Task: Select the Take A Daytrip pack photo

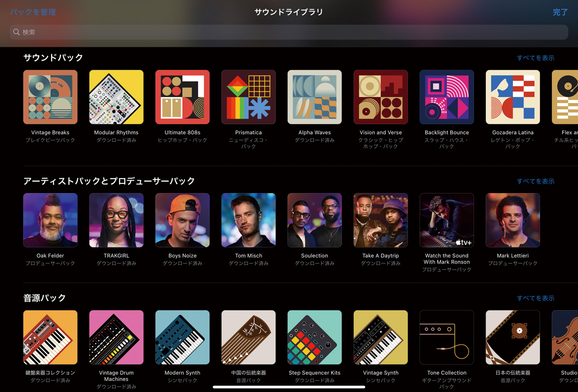Action: point(381,220)
